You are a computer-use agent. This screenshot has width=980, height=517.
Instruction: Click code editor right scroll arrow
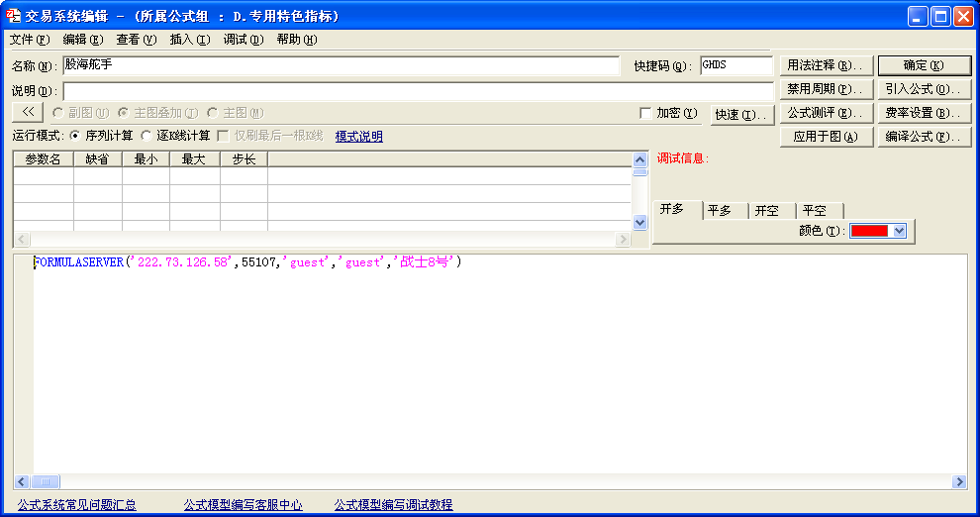958,481
